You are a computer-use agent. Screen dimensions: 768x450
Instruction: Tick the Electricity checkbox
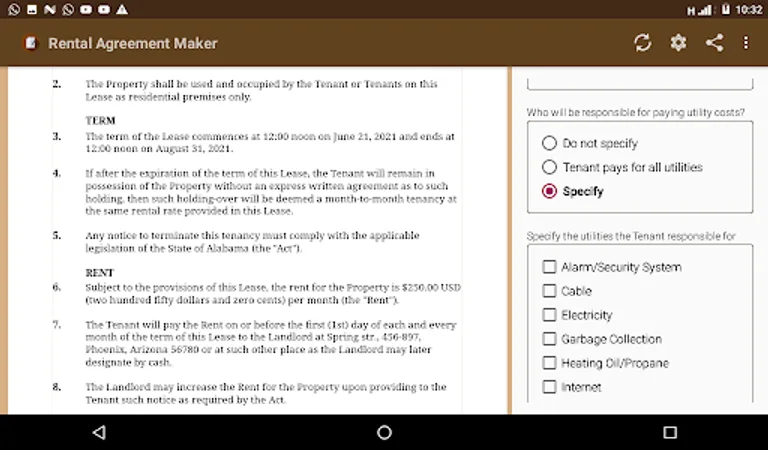[x=549, y=315]
